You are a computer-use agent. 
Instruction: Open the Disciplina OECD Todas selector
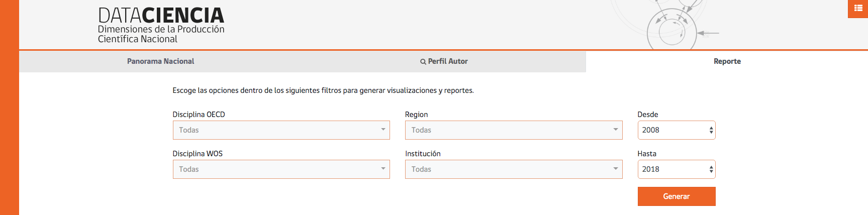tap(271, 130)
